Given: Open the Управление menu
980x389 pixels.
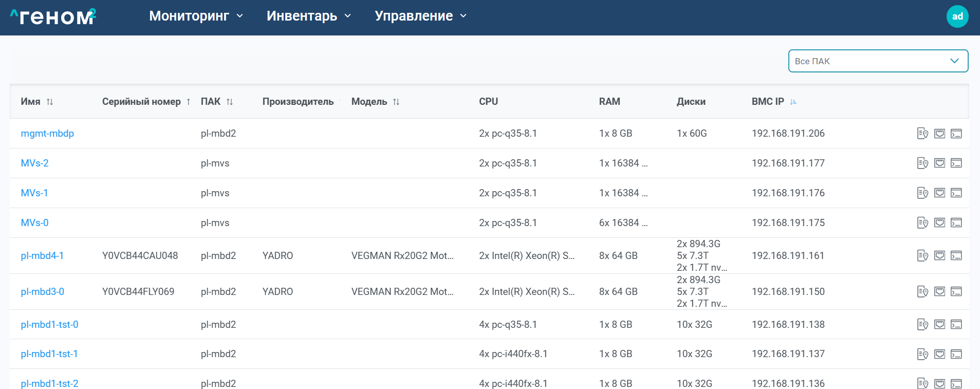Looking at the screenshot, I should (420, 16).
